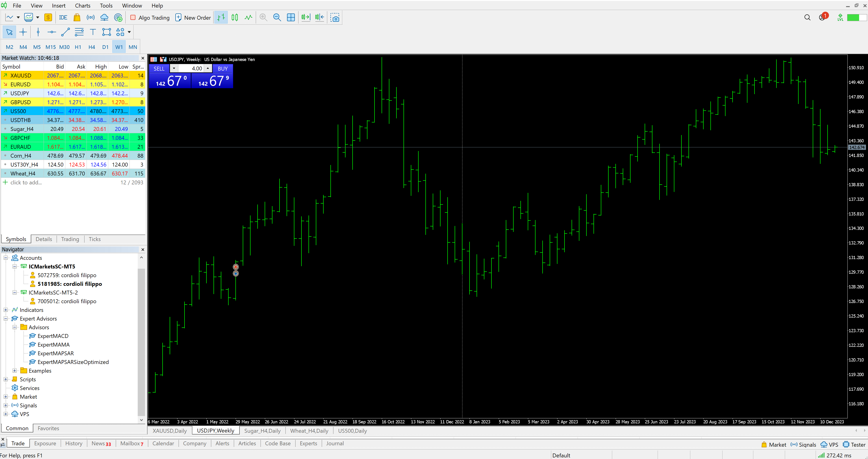Screen dimensions: 868x459
Task: Collapse the Accounts tree node
Action: (6, 258)
